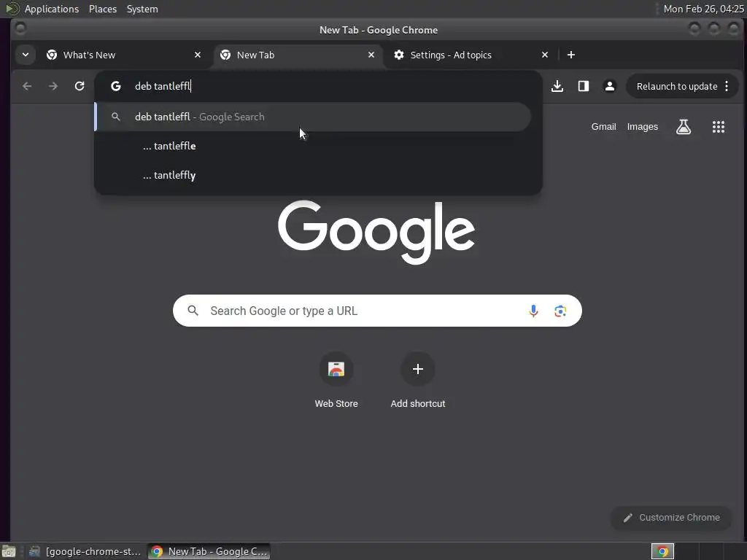Open the Web Store shortcut icon
747x560 pixels.
coord(336,369)
